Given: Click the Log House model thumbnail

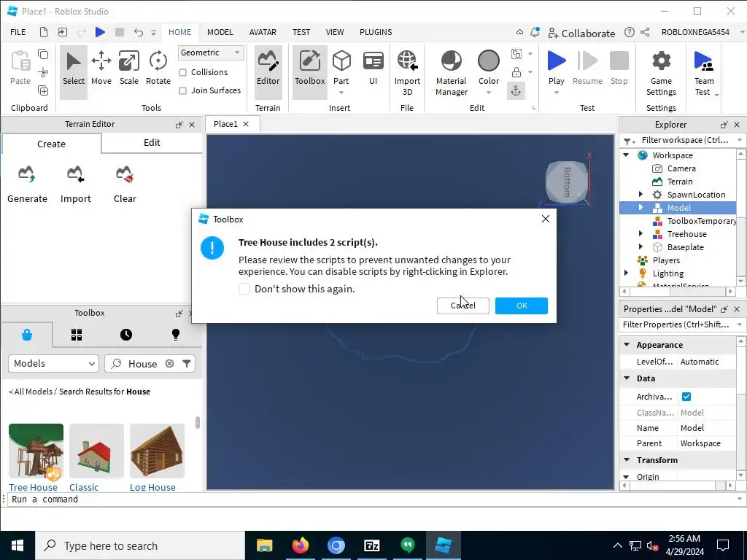Looking at the screenshot, I should (x=158, y=451).
